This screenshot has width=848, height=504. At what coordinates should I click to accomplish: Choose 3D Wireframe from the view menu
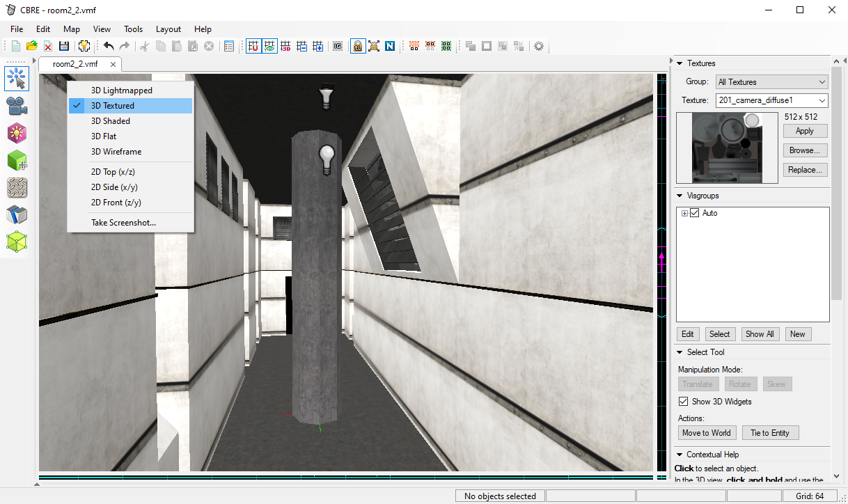(x=116, y=152)
